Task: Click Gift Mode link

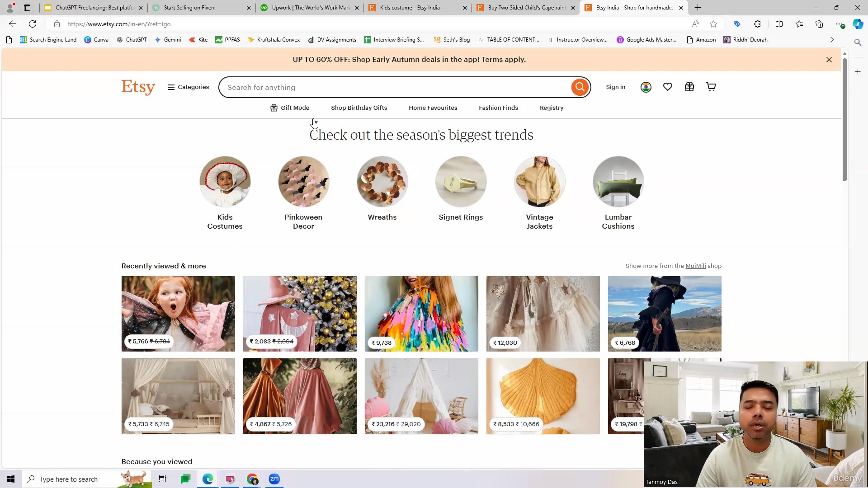Action: 290,108
